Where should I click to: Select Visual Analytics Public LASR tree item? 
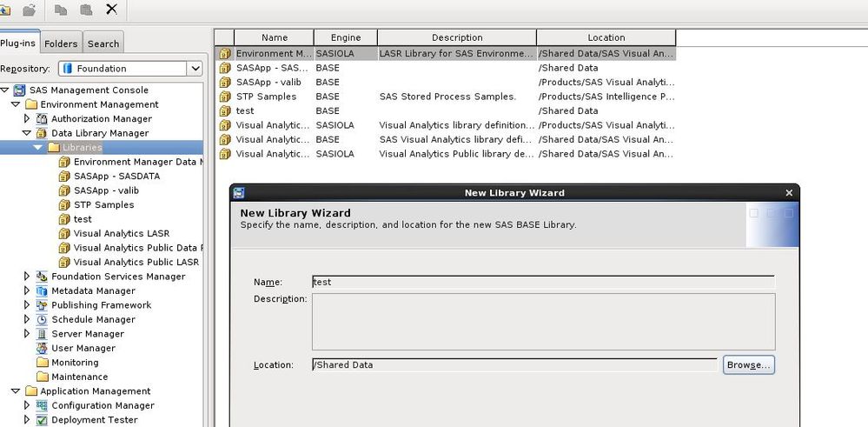[x=136, y=263]
